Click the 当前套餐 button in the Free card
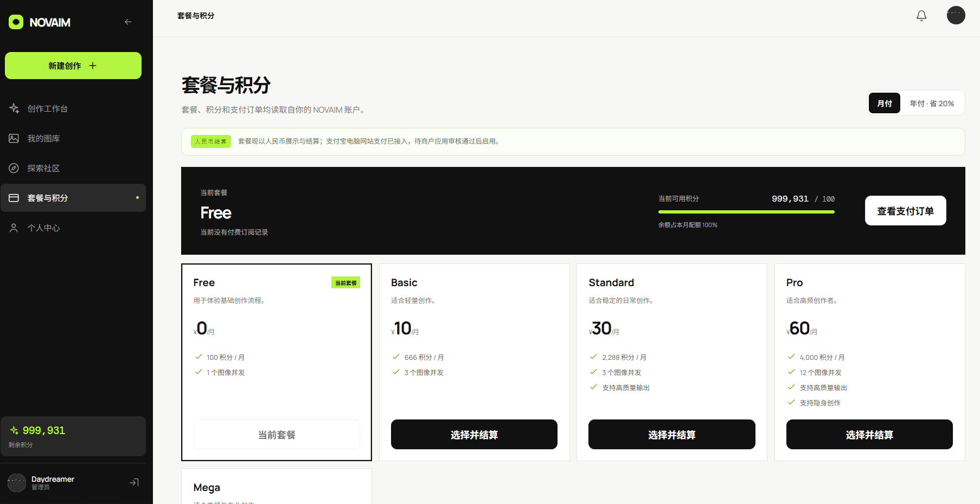 click(277, 435)
